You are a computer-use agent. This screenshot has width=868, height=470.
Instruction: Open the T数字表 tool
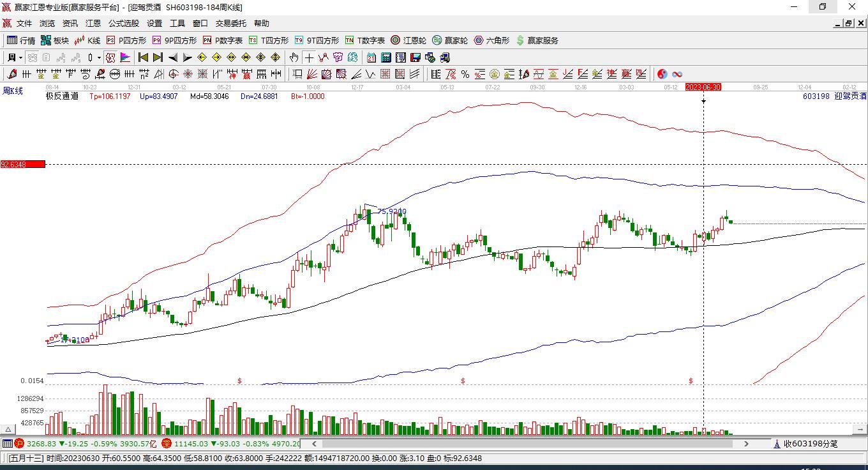(x=365, y=40)
